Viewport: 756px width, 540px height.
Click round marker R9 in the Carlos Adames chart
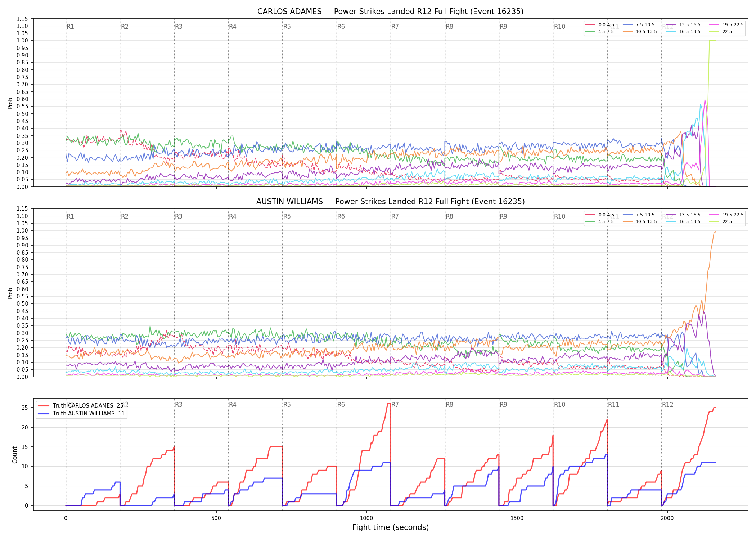click(503, 27)
